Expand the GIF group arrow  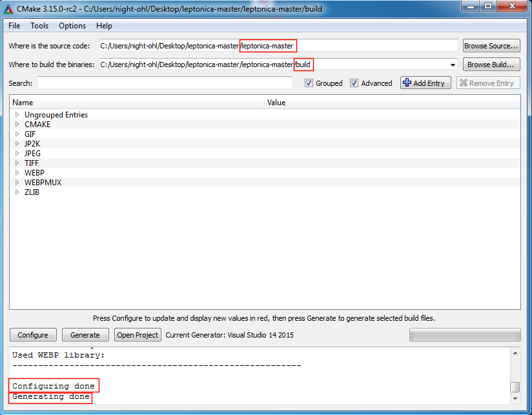17,134
